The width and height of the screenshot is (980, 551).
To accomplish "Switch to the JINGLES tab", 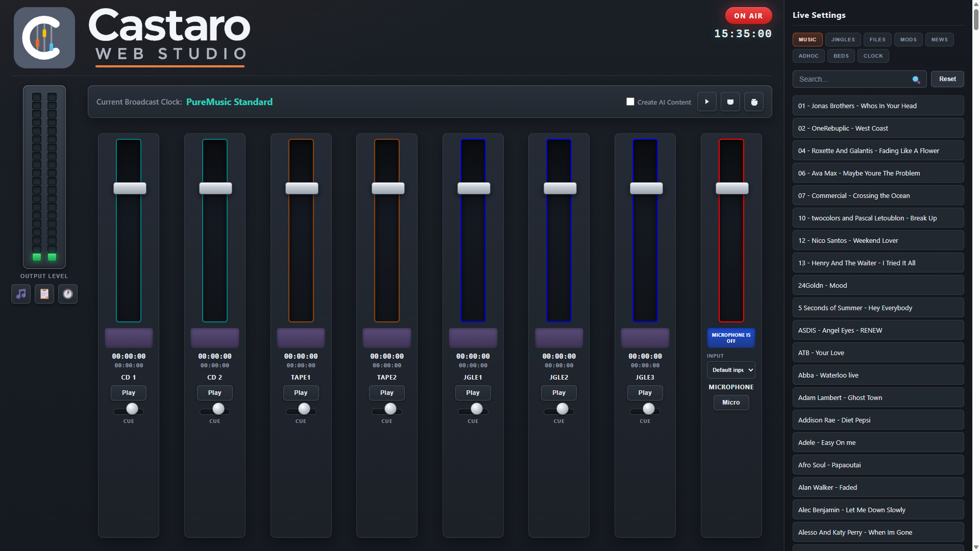I will (x=843, y=39).
